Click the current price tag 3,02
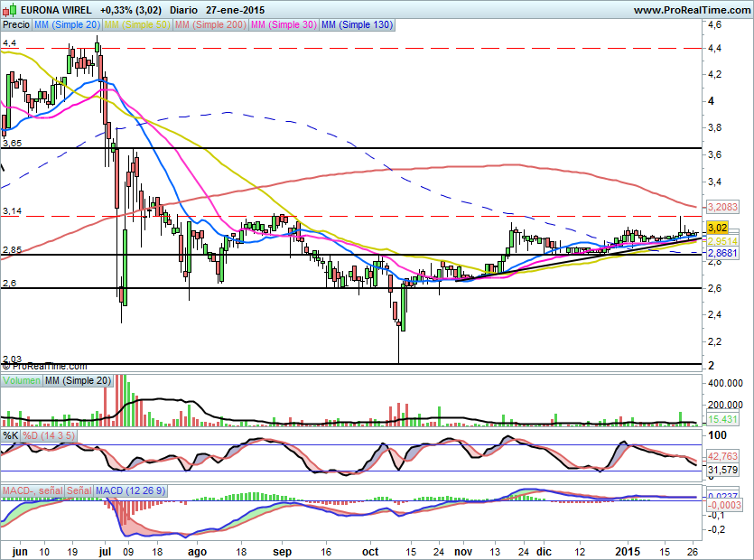This screenshot has width=754, height=560. click(717, 228)
